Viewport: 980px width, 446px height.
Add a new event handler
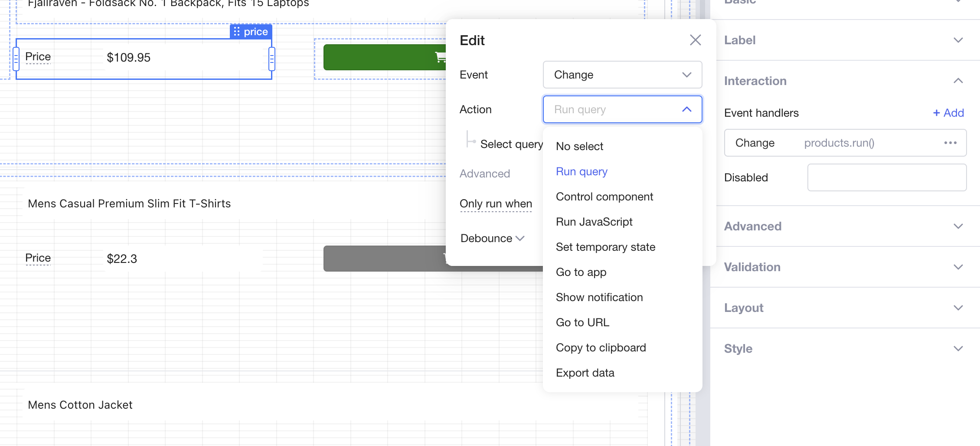coord(948,113)
